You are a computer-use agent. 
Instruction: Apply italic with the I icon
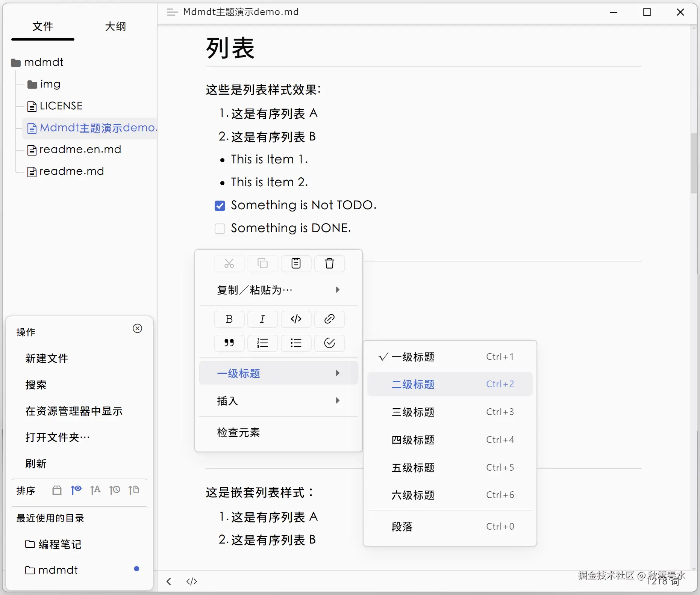262,319
